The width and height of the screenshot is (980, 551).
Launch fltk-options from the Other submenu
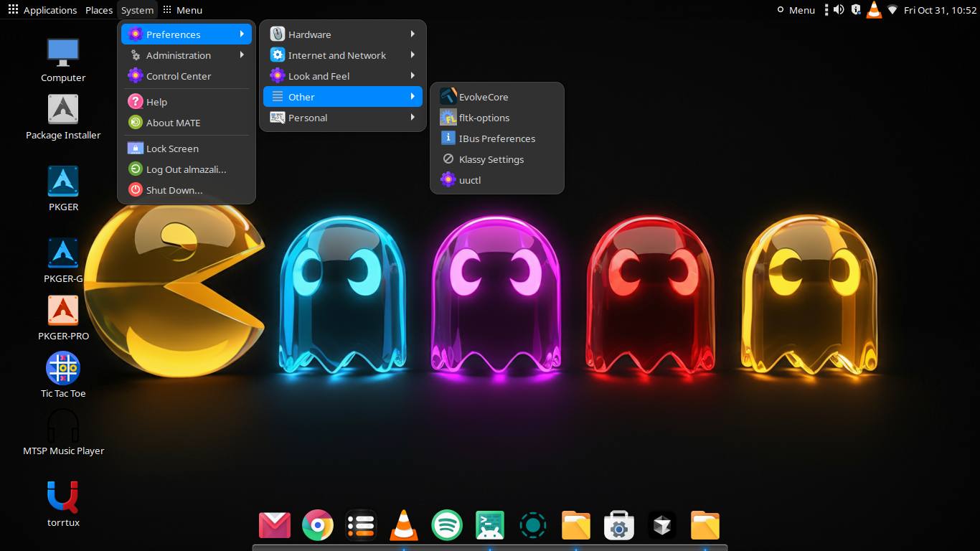click(x=496, y=118)
